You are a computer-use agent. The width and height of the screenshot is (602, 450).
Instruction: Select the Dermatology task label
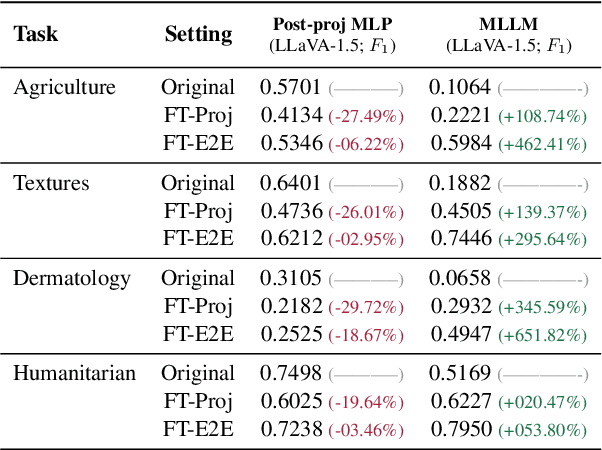click(72, 278)
